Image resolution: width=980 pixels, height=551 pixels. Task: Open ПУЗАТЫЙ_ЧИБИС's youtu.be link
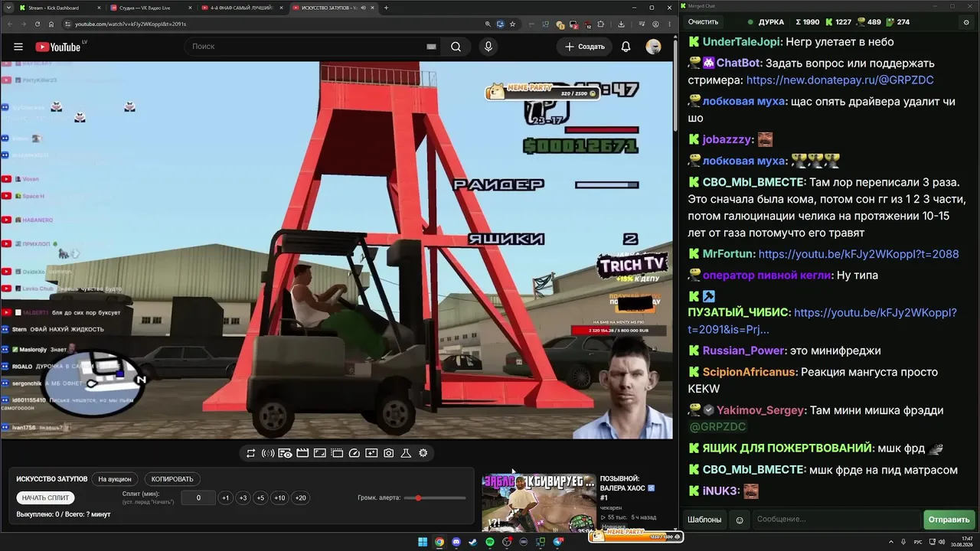pos(822,321)
